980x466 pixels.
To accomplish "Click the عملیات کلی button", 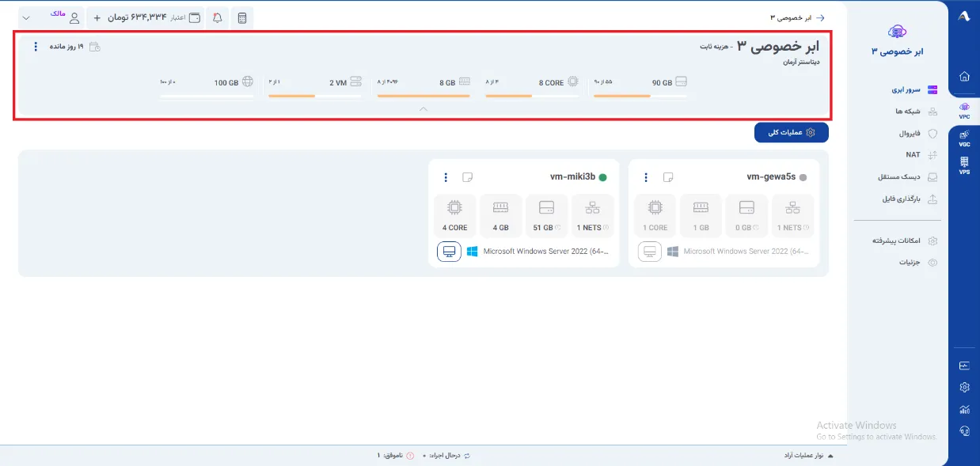I will pos(792,132).
